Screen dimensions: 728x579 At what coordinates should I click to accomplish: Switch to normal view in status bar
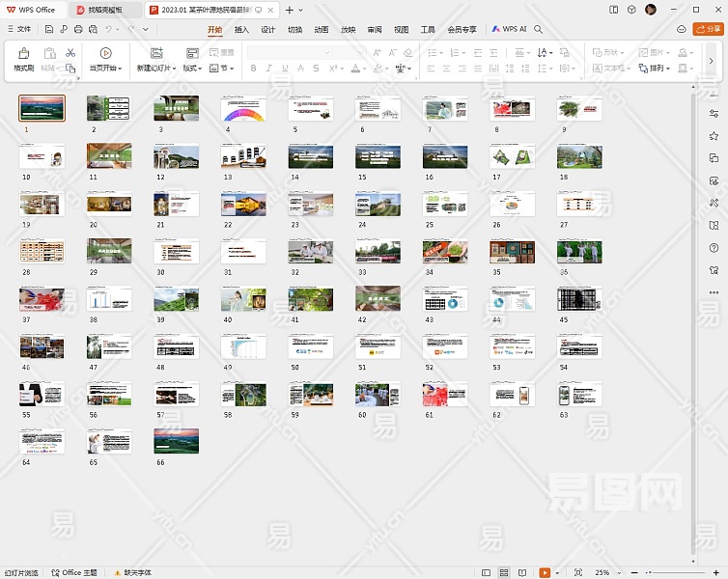pos(484,572)
